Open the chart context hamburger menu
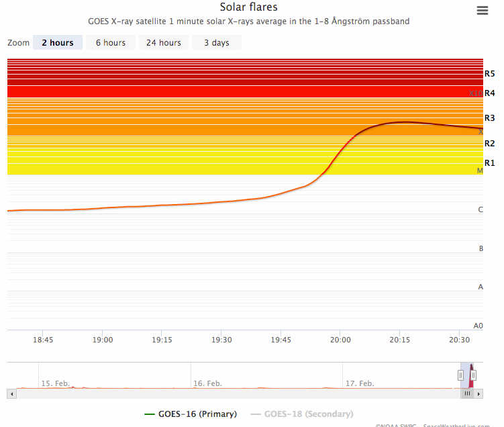 [x=482, y=10]
